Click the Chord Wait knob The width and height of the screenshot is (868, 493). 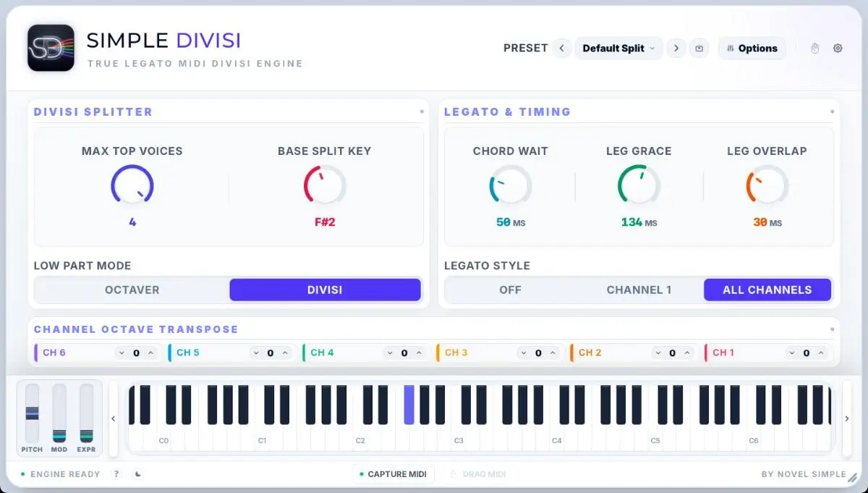(x=511, y=185)
